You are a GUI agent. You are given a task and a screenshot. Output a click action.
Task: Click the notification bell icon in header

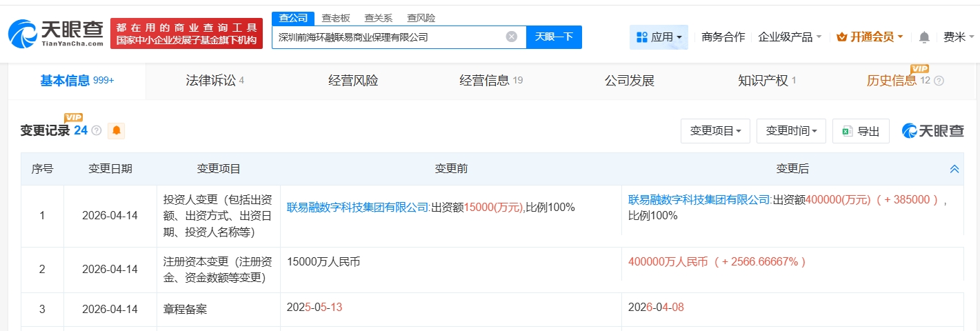924,37
